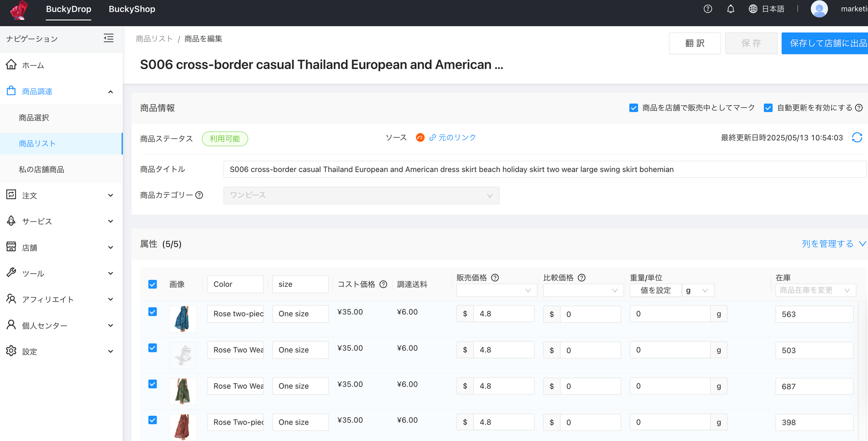
Task: Click the stock field showing 687
Action: (814, 386)
